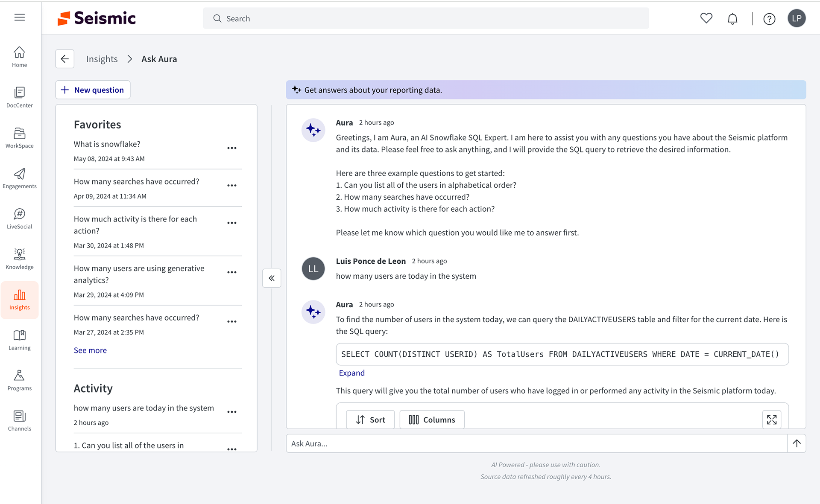Open LP user profile avatar

[x=797, y=18]
